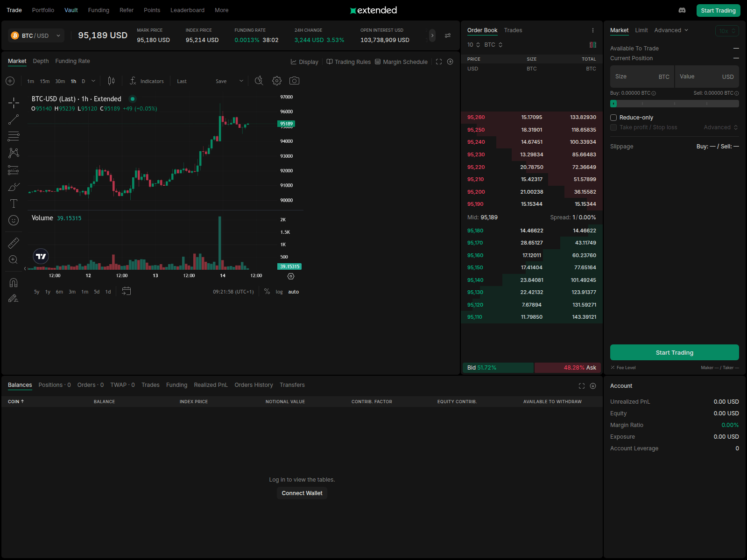The width and height of the screenshot is (747, 560).
Task: Toggle auto scale on chart
Action: 294,292
